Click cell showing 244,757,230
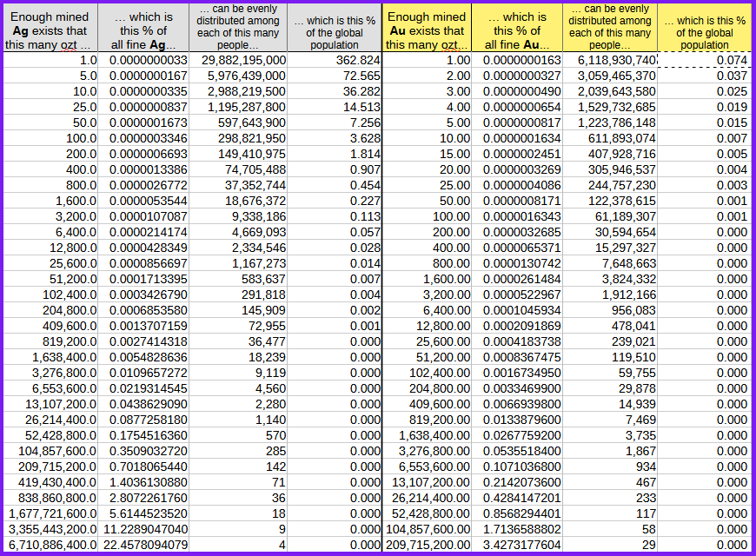Screen dimensions: 756x556 click(610, 185)
